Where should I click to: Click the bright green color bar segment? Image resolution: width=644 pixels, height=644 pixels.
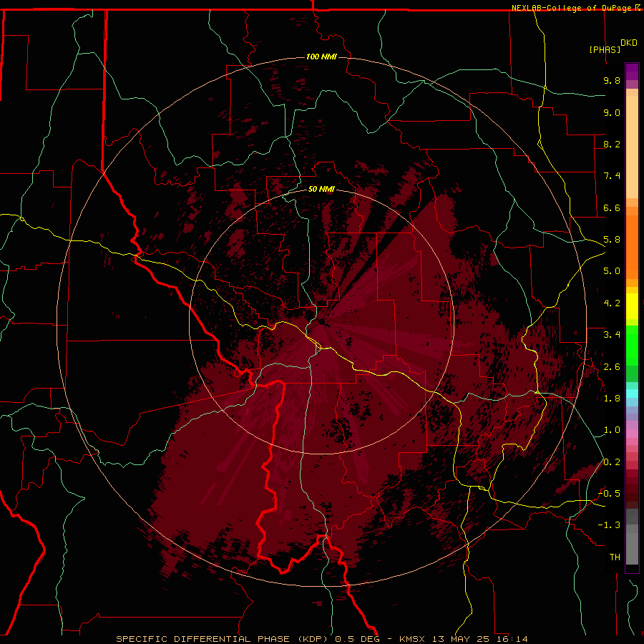pos(632,346)
